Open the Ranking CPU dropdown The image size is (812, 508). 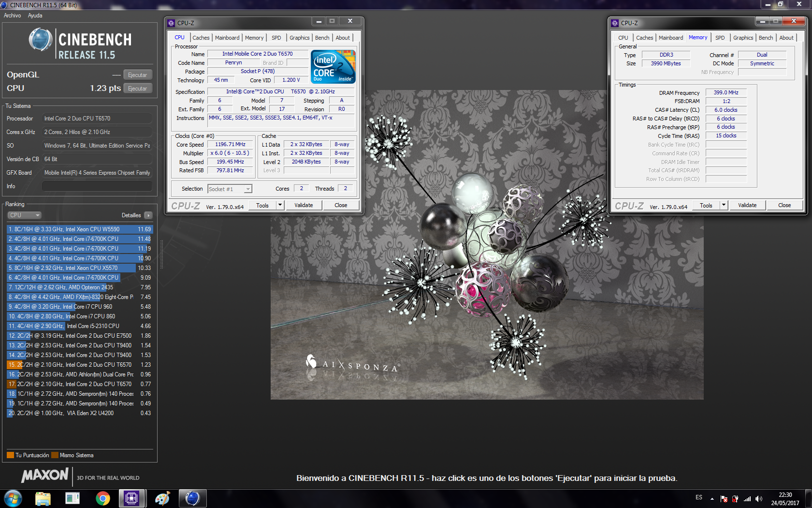(x=24, y=215)
